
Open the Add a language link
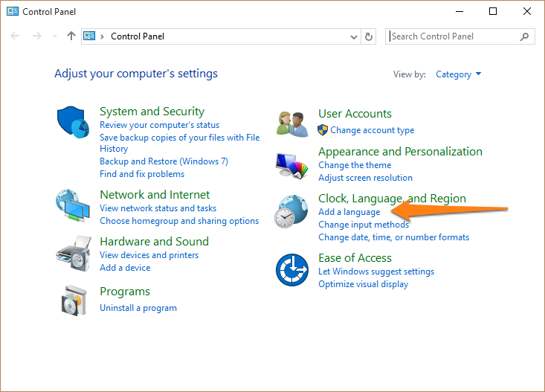(x=349, y=212)
